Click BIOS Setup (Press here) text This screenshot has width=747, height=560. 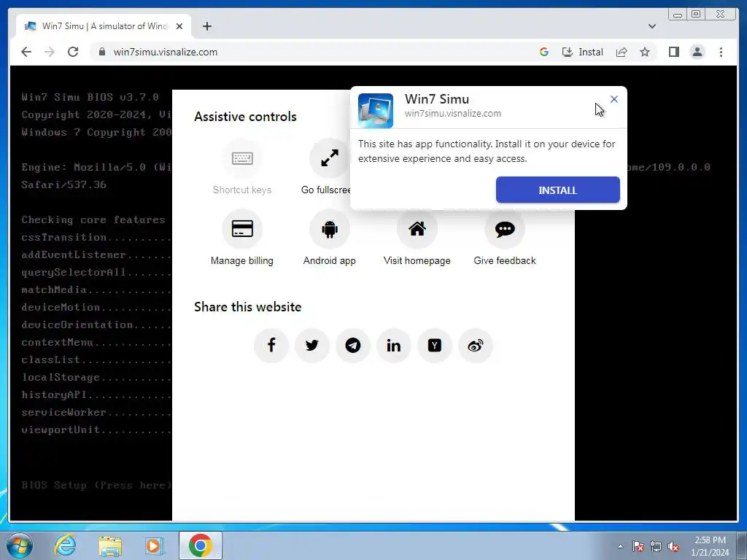coord(97,485)
